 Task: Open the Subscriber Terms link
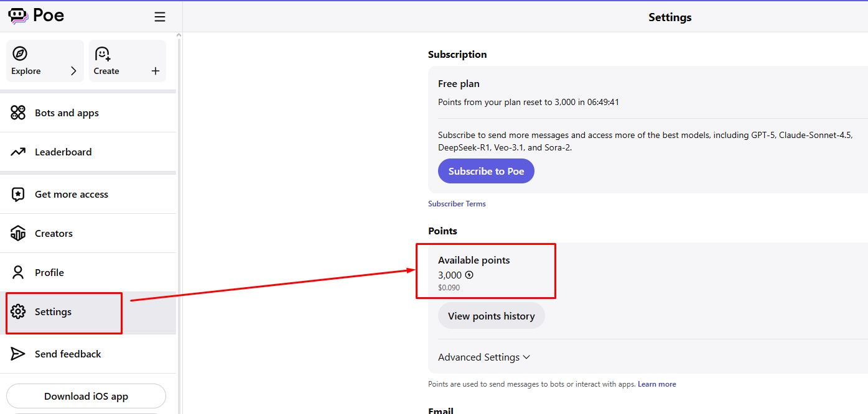(457, 204)
